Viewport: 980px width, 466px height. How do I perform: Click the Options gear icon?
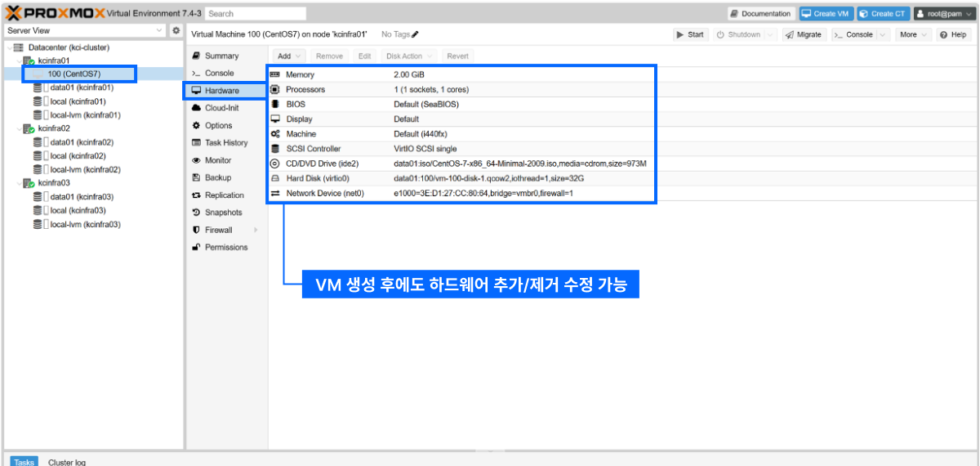tap(197, 126)
